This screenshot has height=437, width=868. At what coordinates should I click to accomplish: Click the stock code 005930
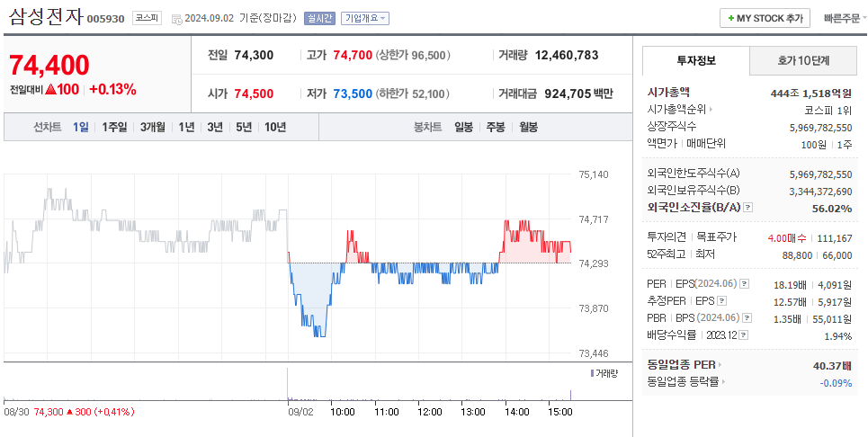click(106, 20)
